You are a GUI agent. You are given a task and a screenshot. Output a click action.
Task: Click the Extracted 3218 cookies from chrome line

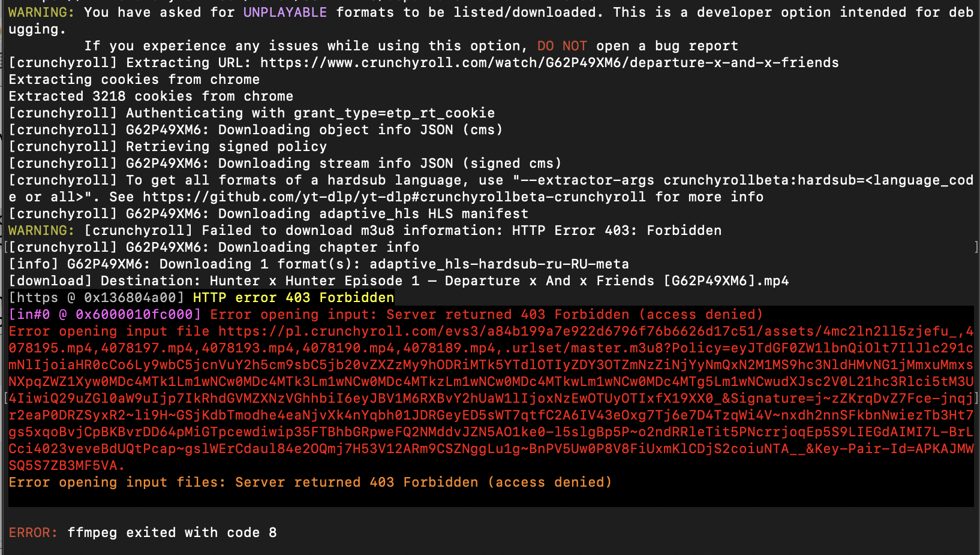151,96
